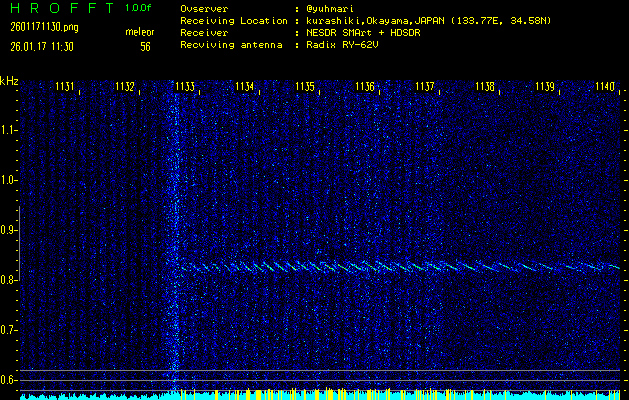
Task: Jump to the 1135 time marker
Action: 305,87
